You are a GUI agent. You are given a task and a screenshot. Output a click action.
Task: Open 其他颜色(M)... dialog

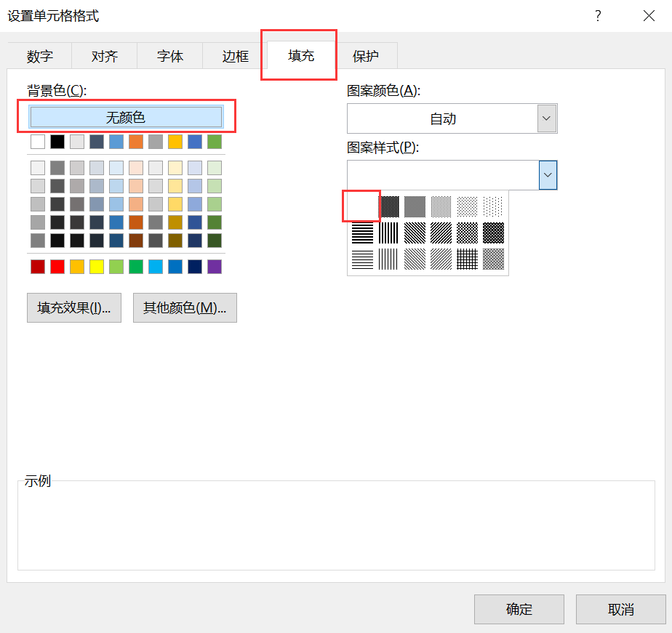185,307
